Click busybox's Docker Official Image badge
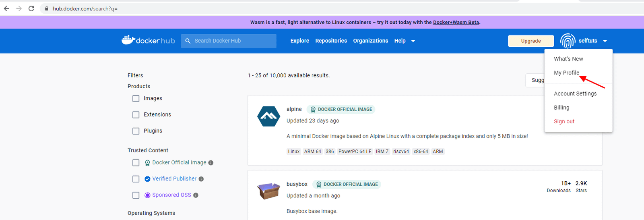The image size is (644, 220). (x=347, y=184)
